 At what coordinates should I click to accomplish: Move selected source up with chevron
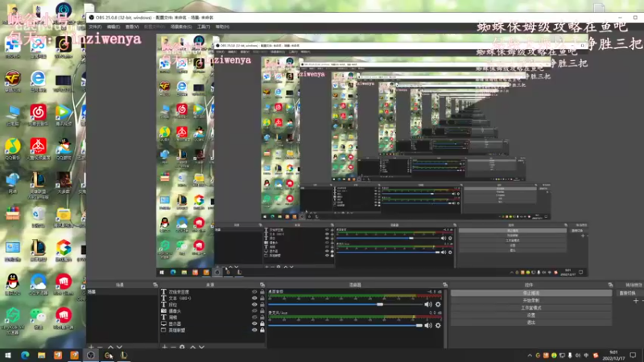click(x=192, y=347)
